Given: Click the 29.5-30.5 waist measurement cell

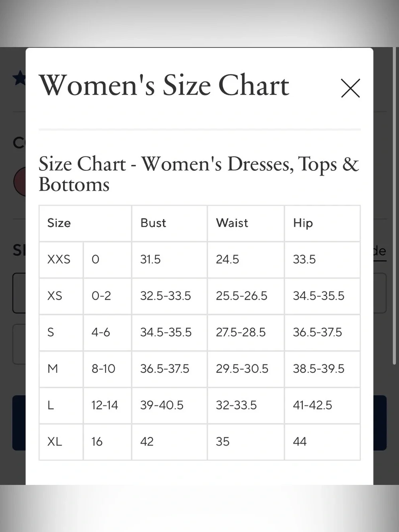Looking at the screenshot, I should (246, 369).
